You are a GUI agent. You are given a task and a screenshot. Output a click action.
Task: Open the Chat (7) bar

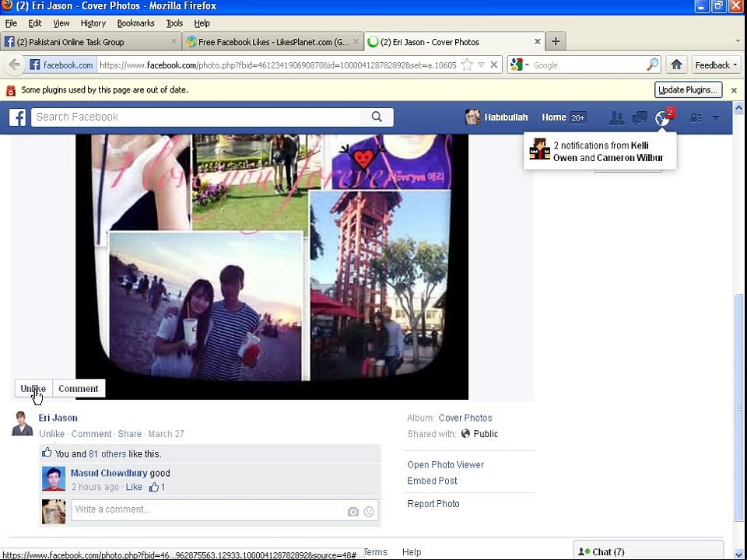tap(648, 551)
